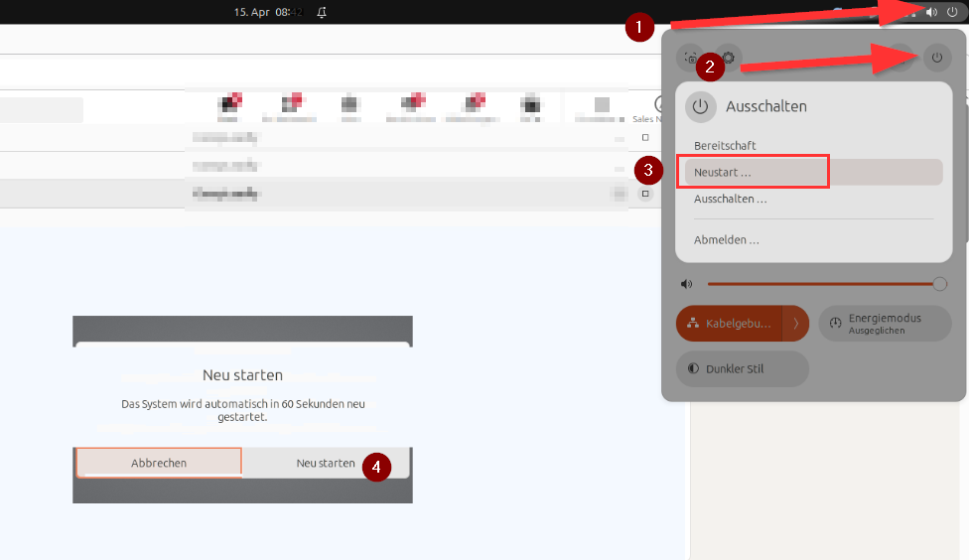Click the screenshot icon in quick settings
Image resolution: width=969 pixels, height=560 pixels.
(691, 58)
